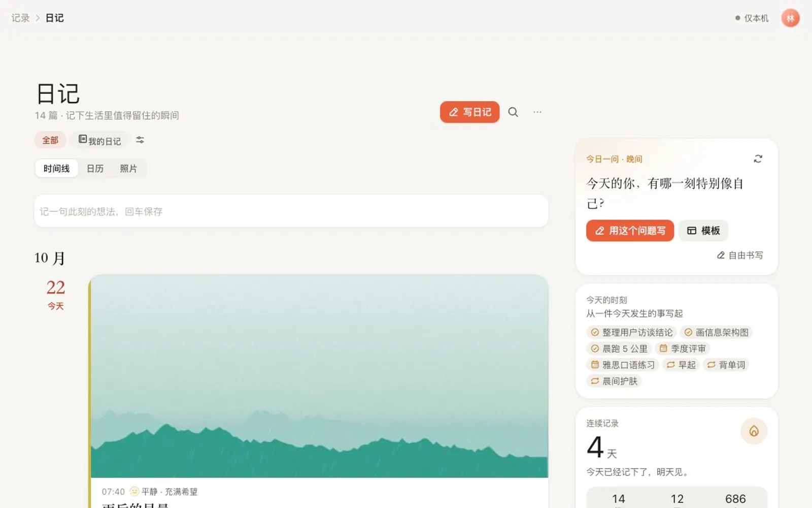Select the 我的日记 filter chip
Viewport: 812px width, 508px height.
point(99,140)
